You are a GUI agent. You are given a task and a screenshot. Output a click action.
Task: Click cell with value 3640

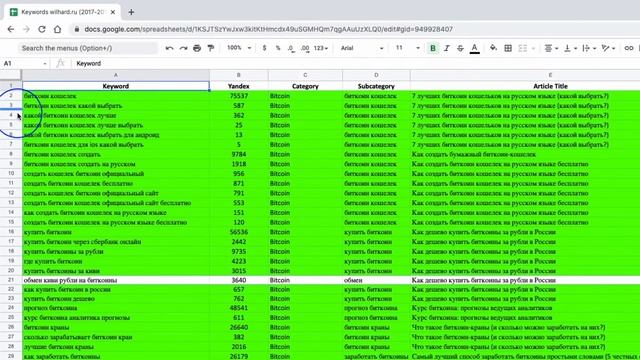[239, 280]
